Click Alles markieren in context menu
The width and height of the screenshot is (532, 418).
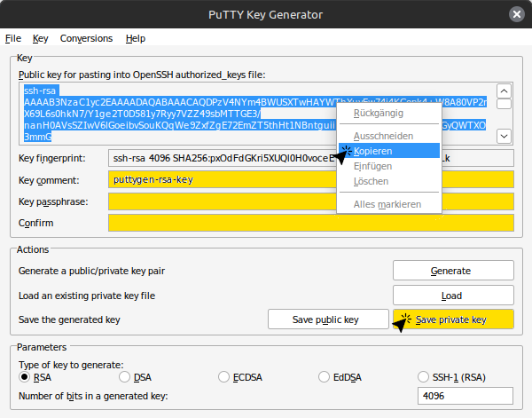pos(385,204)
